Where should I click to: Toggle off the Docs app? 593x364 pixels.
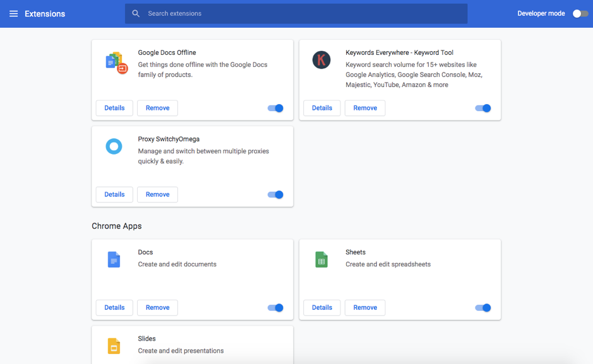275,308
